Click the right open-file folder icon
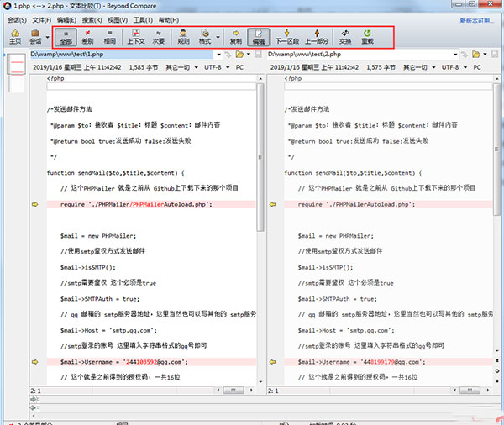The height and width of the screenshot is (425, 504). tap(476, 55)
